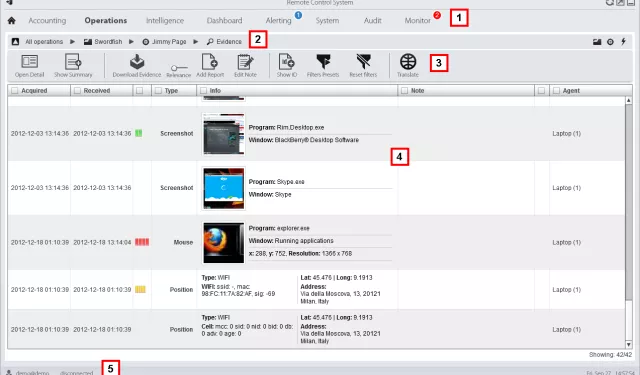The height and width of the screenshot is (375, 640).
Task: Click the green relevance marker on Rim.Desktop row
Action: point(139,133)
